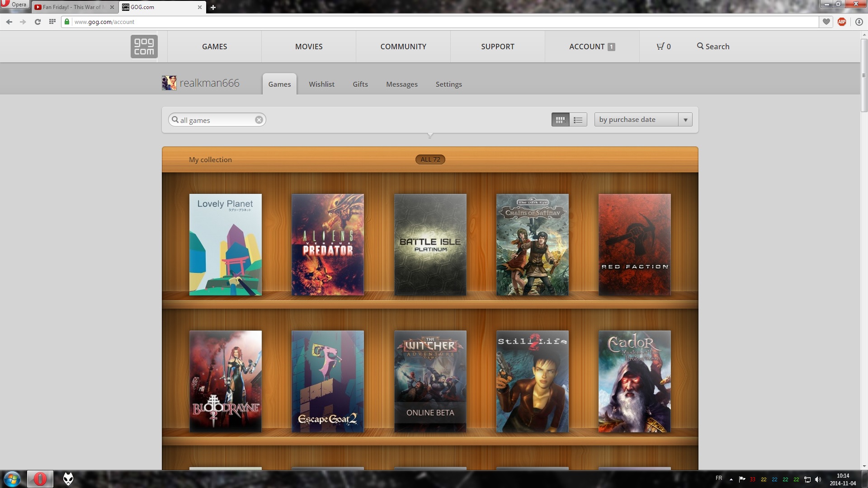Open the taskbar clock and date
The height and width of the screenshot is (488, 868).
(843, 479)
